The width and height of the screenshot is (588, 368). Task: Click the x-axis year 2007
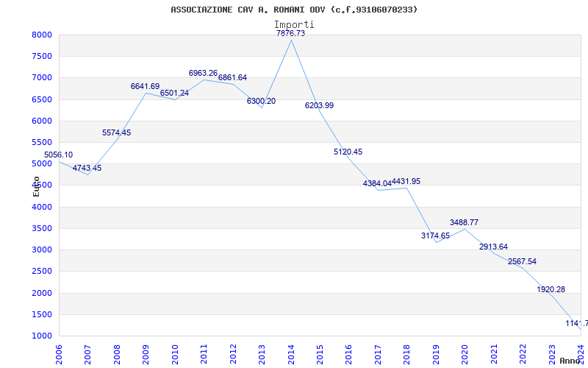coord(87,355)
